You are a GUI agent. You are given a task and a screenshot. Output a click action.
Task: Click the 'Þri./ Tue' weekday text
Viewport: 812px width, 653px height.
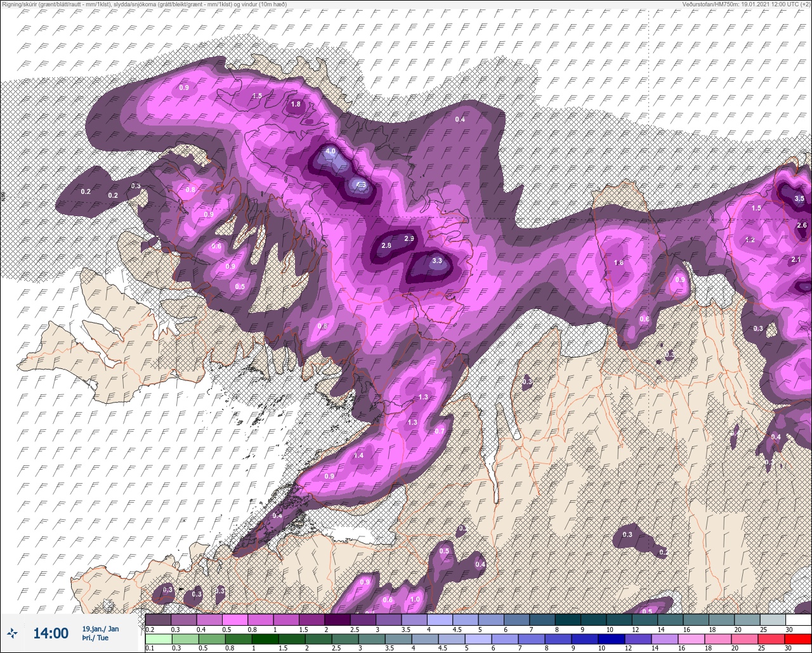95,638
